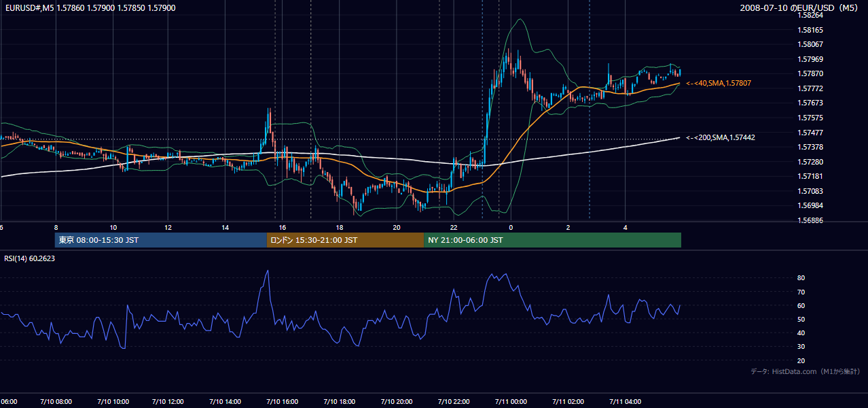Click the 7/10 14:00 time axis label
The height and width of the screenshot is (408, 868).
point(226,401)
